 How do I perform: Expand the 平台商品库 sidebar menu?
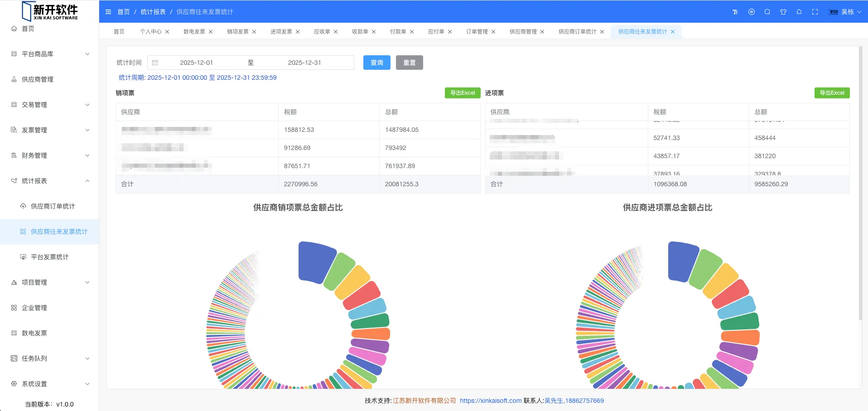pos(50,54)
